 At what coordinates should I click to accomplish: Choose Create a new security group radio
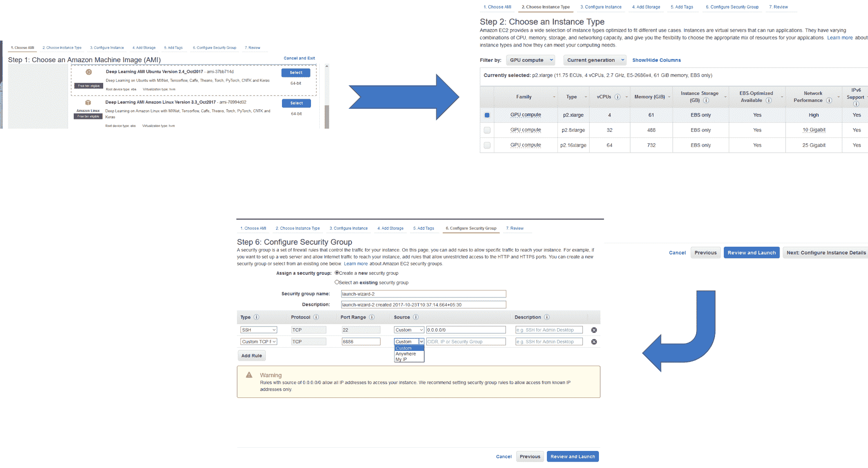337,273
